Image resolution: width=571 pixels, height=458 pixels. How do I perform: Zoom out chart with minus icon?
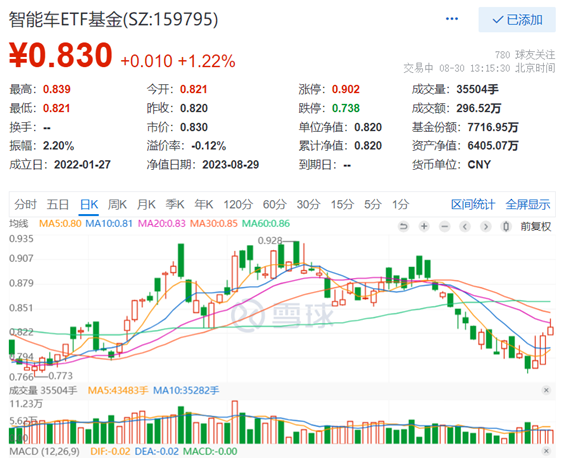point(444,227)
